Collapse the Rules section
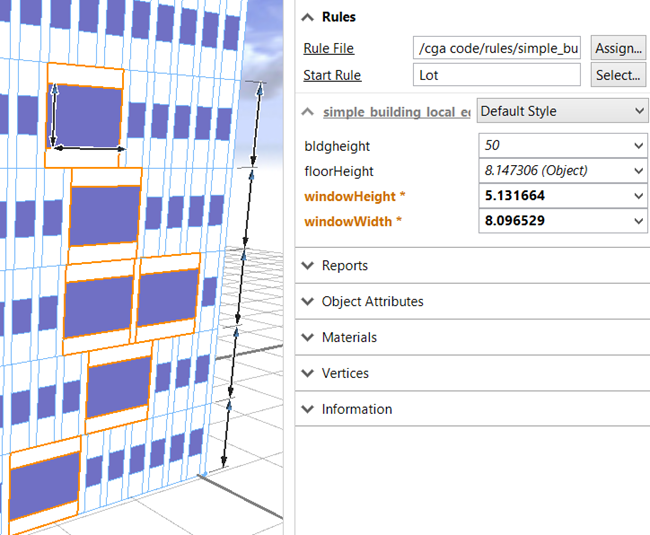Viewport: 650px width, 535px height. [307, 17]
